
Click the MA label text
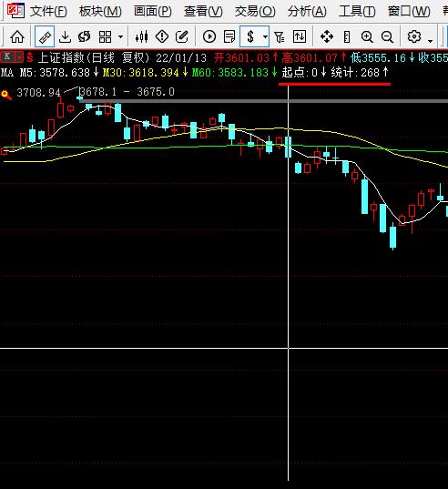click(7, 73)
